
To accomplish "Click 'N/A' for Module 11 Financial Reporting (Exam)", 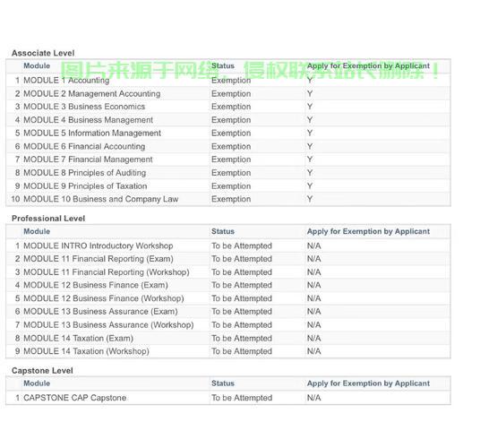I will [314, 259].
